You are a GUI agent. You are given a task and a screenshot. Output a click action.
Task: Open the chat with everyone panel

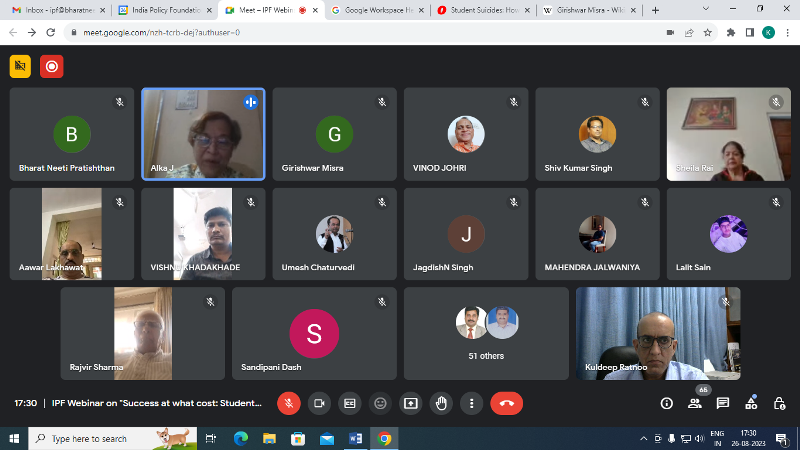[723, 403]
